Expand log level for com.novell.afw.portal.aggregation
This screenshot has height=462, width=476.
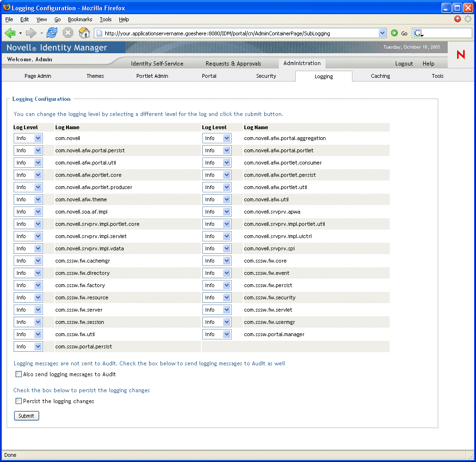click(x=217, y=138)
